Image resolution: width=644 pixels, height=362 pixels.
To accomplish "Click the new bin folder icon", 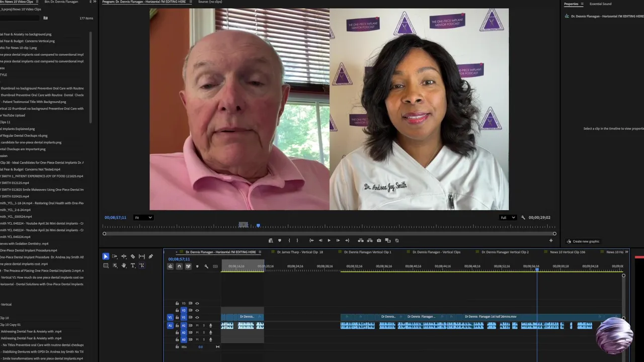I will coord(45,18).
